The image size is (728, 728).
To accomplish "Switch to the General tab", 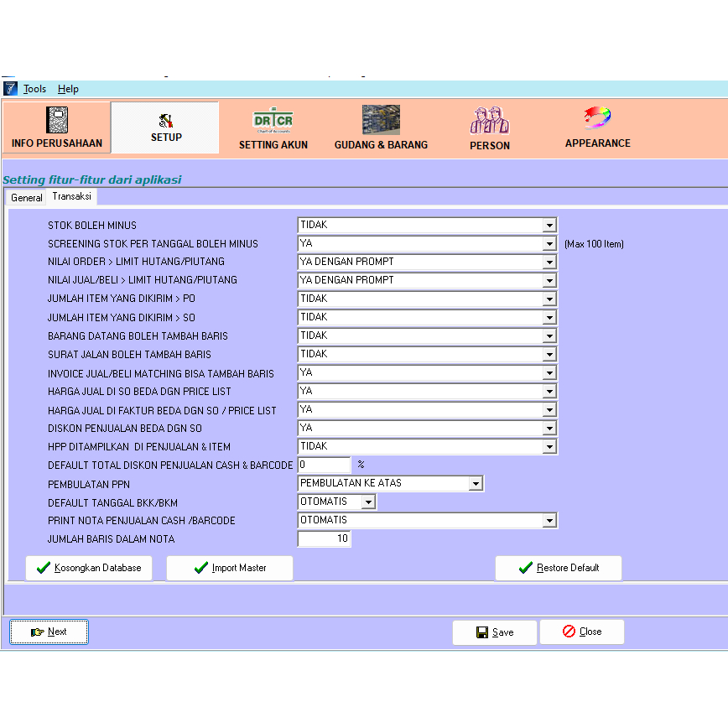I will [27, 198].
